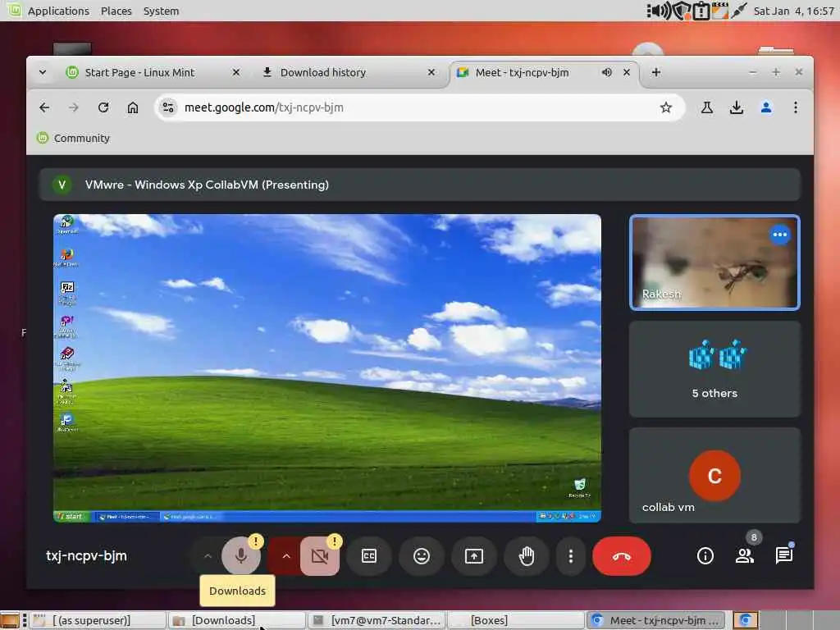Open a new browser tab
The image size is (840, 630).
click(x=655, y=72)
